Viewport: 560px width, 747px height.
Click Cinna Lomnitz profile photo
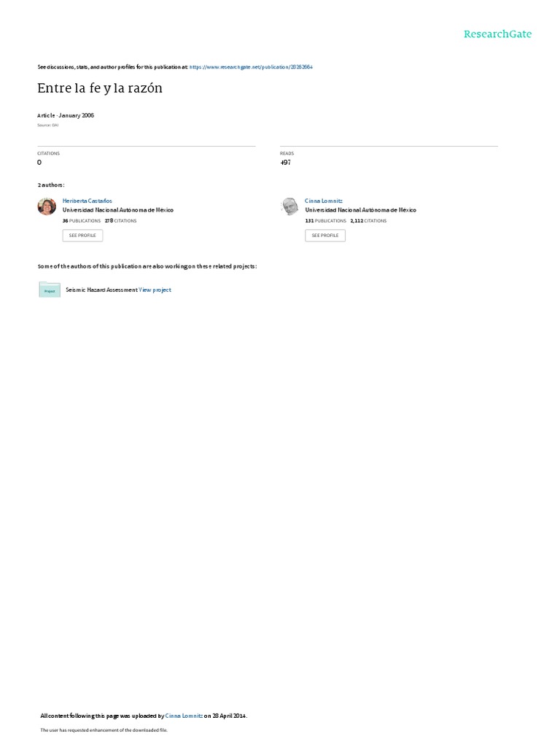click(289, 206)
